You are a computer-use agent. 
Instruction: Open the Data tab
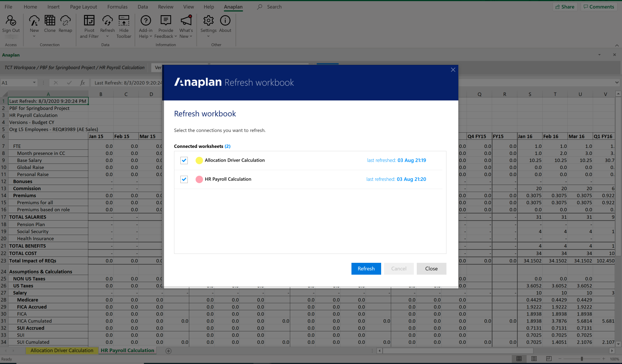tap(143, 7)
